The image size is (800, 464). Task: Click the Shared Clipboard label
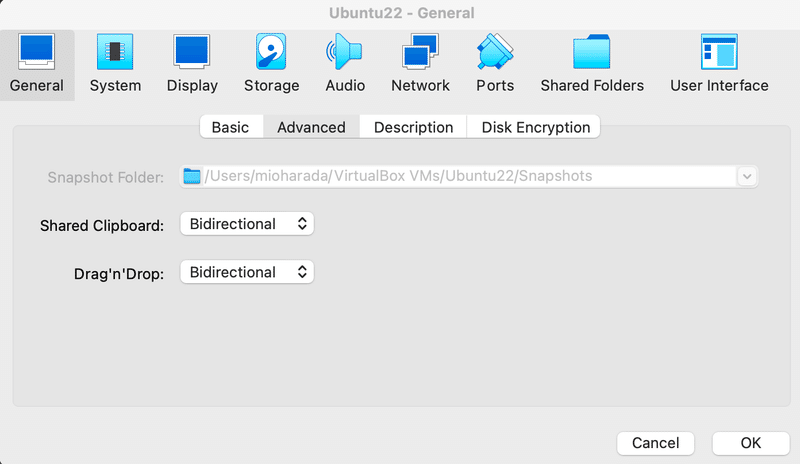coord(102,225)
